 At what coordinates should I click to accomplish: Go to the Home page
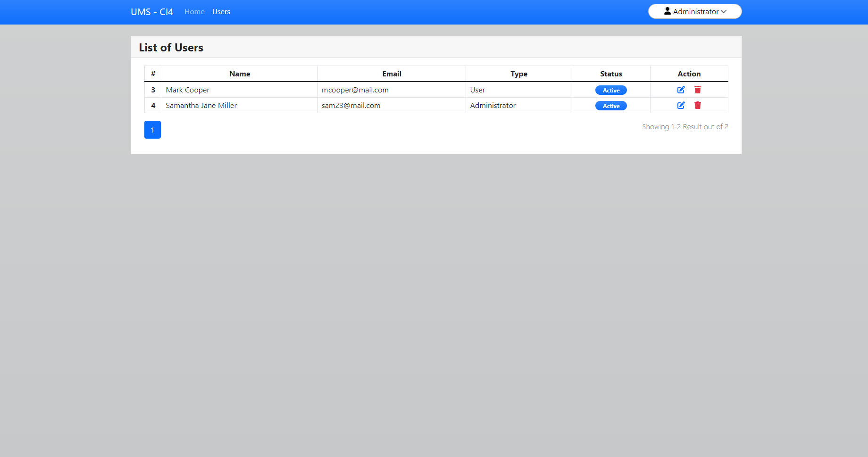(x=194, y=12)
